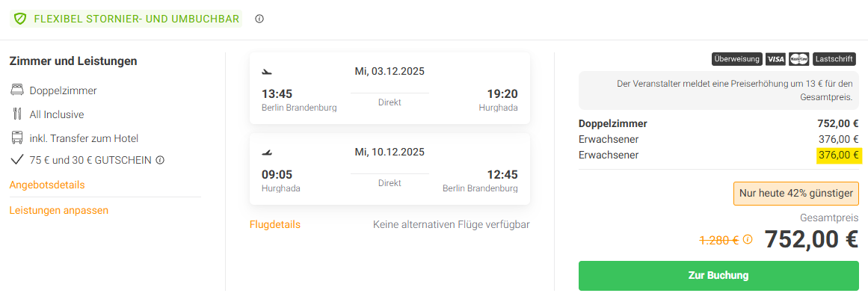This screenshot has height=299, width=868.
Task: Click the MasterCard payment icon
Action: (798, 58)
